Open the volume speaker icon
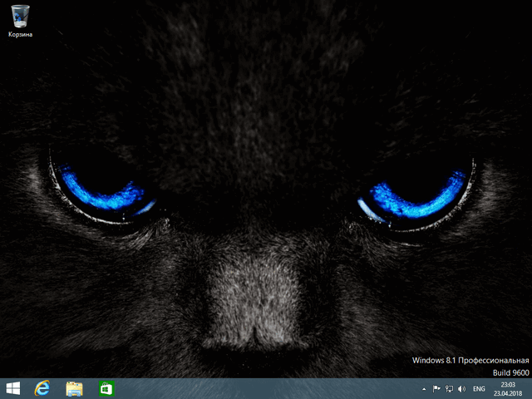This screenshot has height=399, width=532. 461,388
